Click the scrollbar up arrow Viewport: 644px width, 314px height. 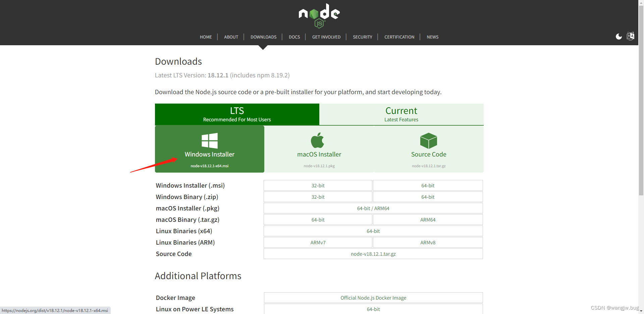point(641,3)
